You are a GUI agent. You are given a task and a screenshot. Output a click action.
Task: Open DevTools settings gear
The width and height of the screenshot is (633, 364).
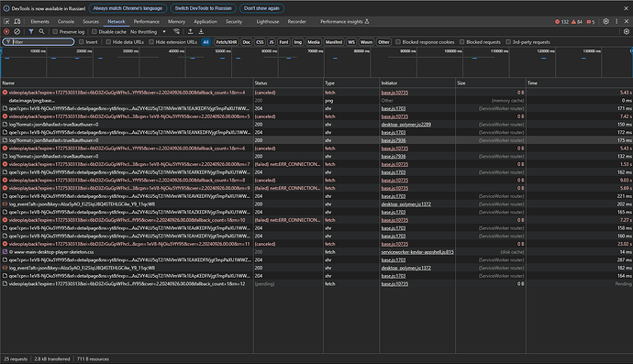[x=606, y=21]
